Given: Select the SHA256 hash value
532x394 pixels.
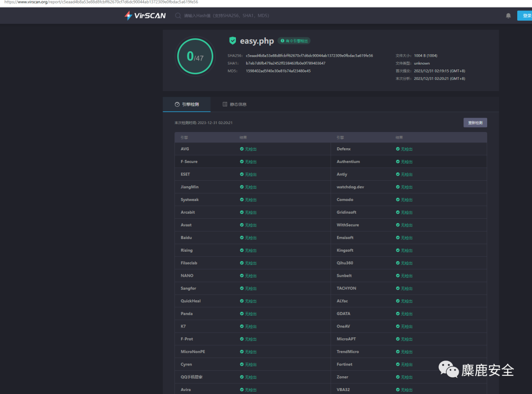Looking at the screenshot, I should pos(309,56).
